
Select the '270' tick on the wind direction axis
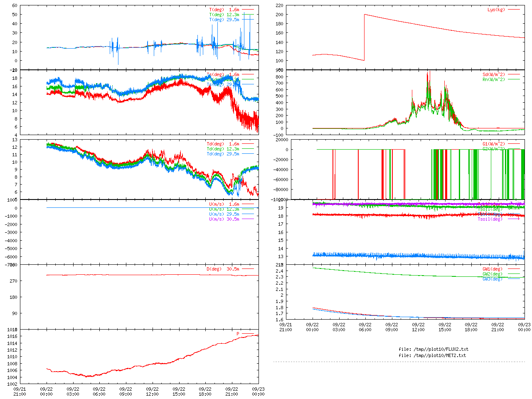click(x=14, y=281)
